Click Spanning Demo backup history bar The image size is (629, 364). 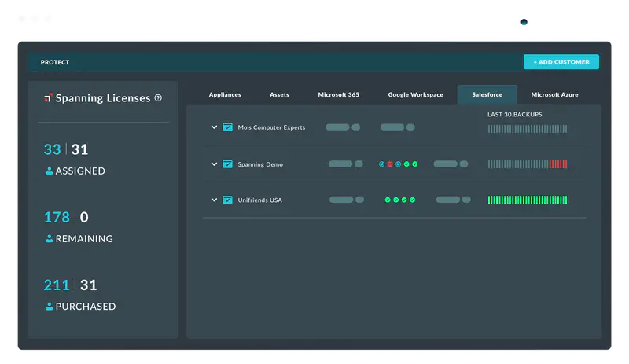528,164
